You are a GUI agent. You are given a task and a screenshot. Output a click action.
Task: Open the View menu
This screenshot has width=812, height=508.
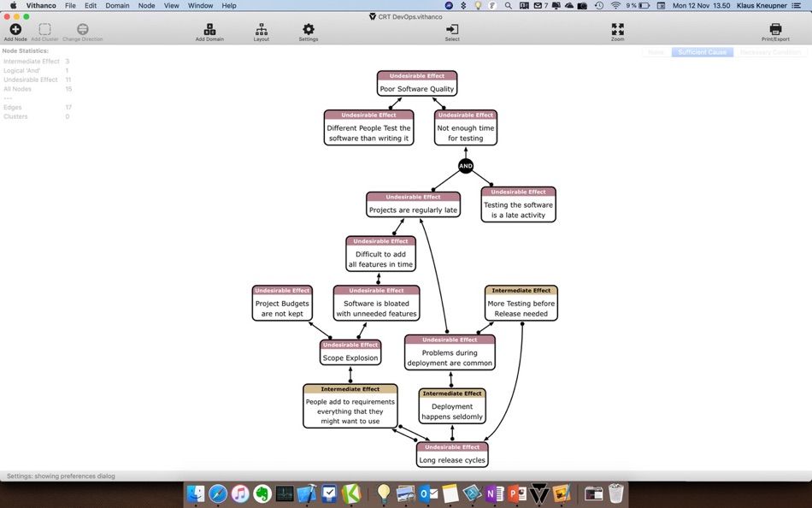tap(172, 6)
